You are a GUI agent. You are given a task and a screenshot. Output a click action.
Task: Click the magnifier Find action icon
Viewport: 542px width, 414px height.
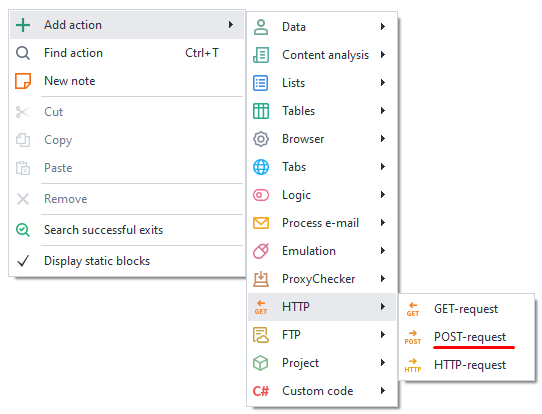(x=23, y=53)
